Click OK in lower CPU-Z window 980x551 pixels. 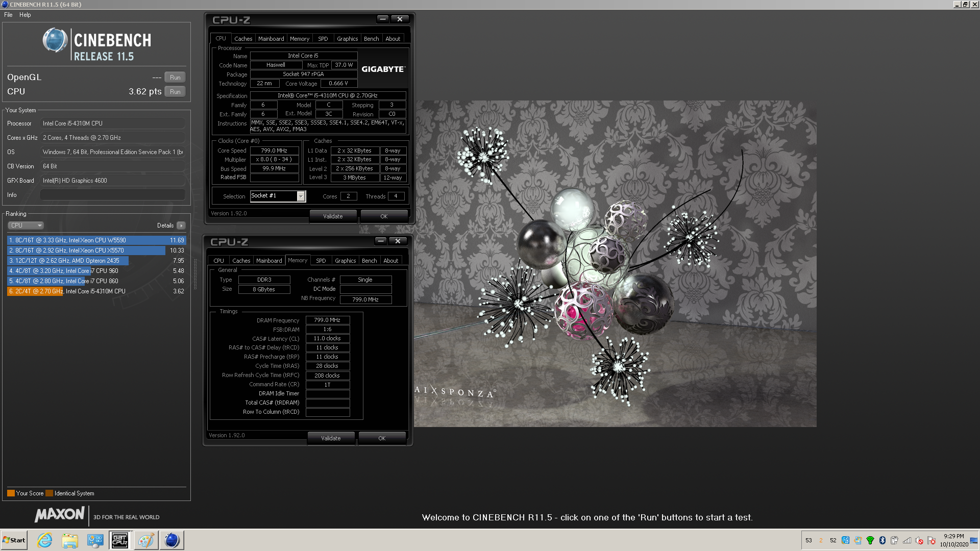click(x=382, y=438)
